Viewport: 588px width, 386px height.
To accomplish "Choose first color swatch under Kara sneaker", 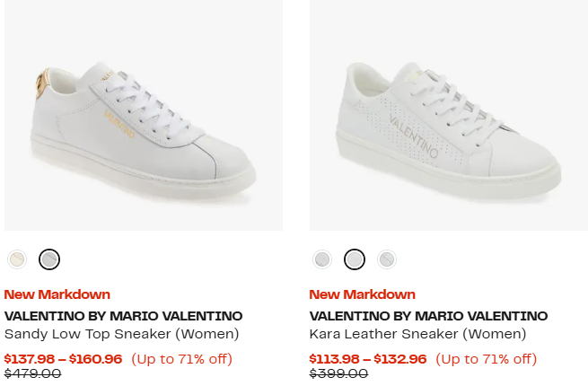I will (322, 259).
